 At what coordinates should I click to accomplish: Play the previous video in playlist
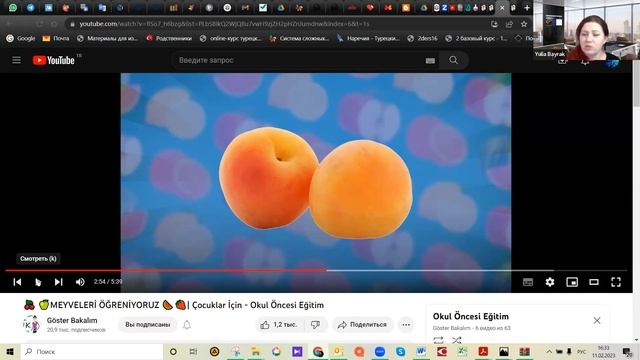pos(17,282)
